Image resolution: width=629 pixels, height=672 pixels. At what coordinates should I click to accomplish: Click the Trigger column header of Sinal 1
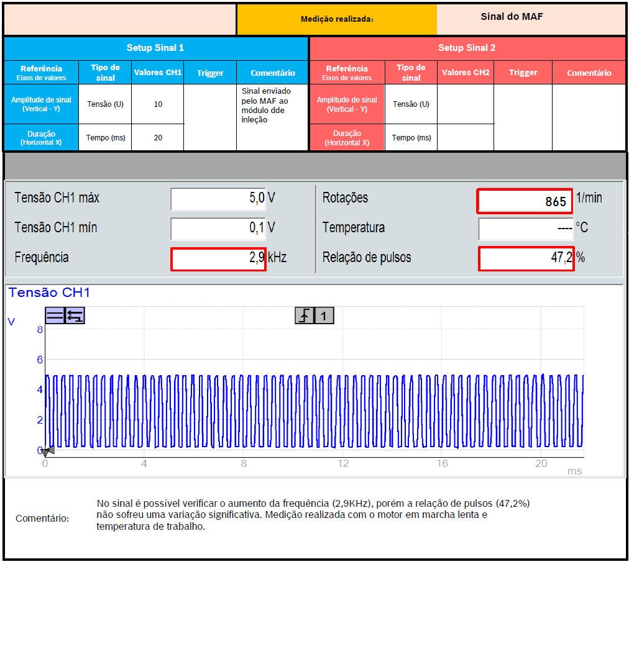click(210, 73)
